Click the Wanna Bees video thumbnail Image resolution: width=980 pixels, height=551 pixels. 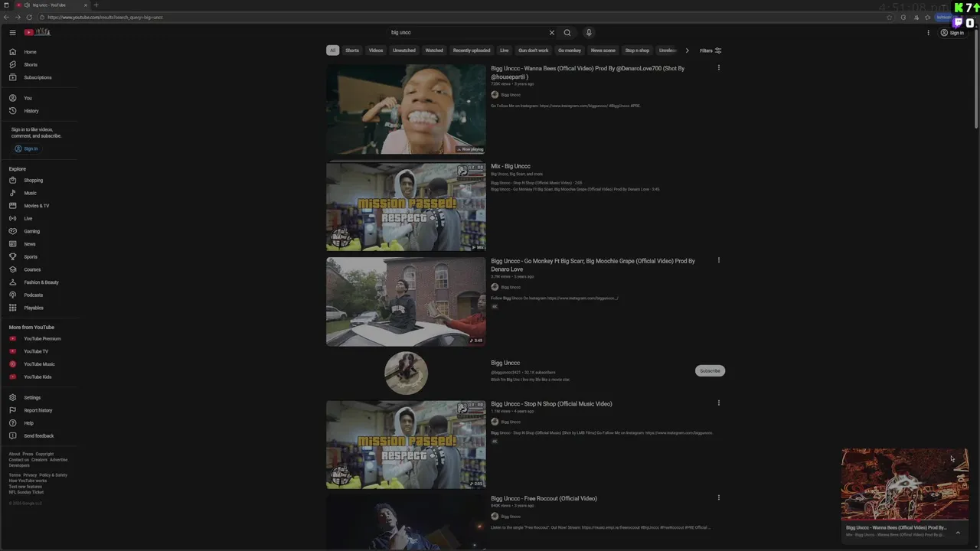click(406, 109)
